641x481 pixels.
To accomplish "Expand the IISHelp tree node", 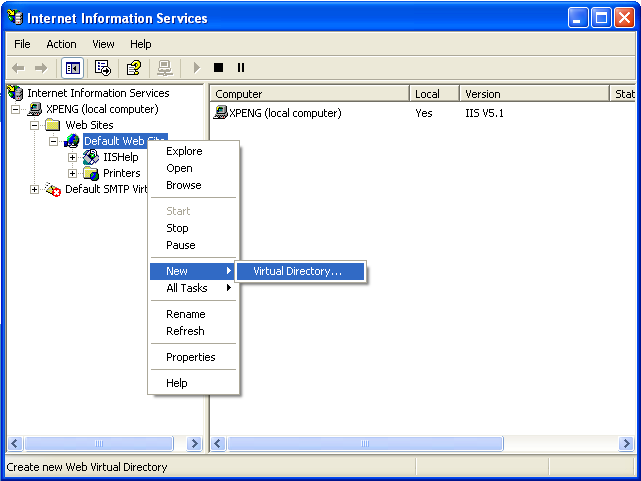I will tap(72, 157).
